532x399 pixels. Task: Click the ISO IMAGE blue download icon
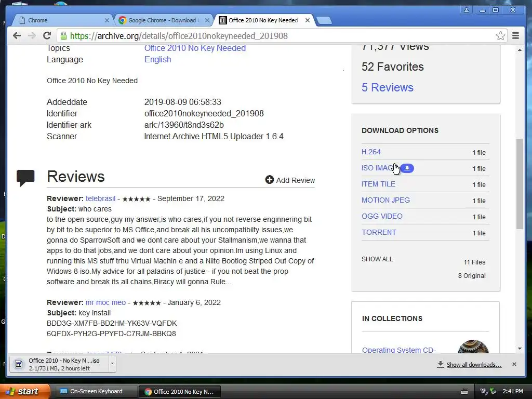(x=407, y=168)
